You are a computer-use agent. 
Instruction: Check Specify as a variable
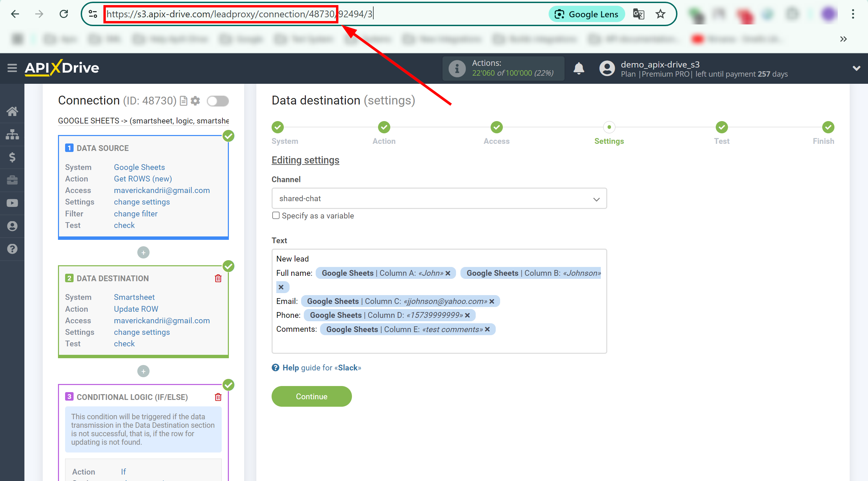(276, 215)
